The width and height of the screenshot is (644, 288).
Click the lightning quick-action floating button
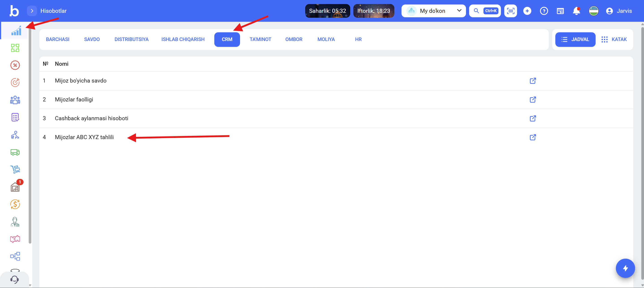tap(625, 268)
